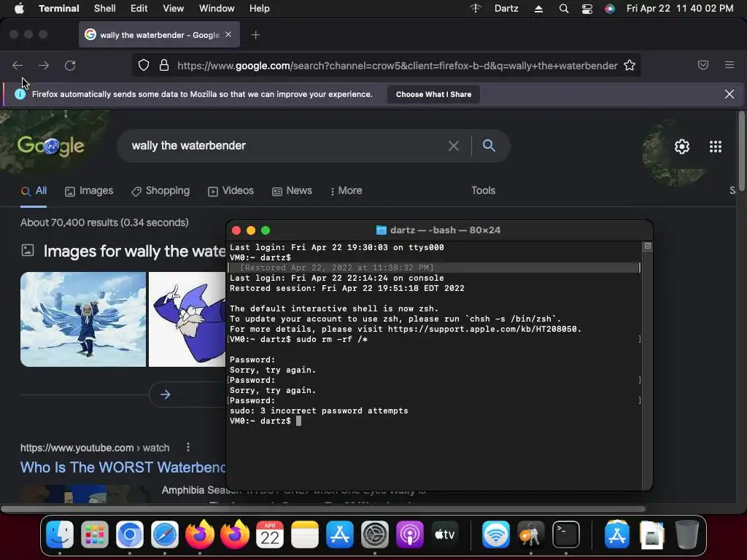Launch Chromium from the dock
Screen dimensions: 747x560
[x=130, y=534]
